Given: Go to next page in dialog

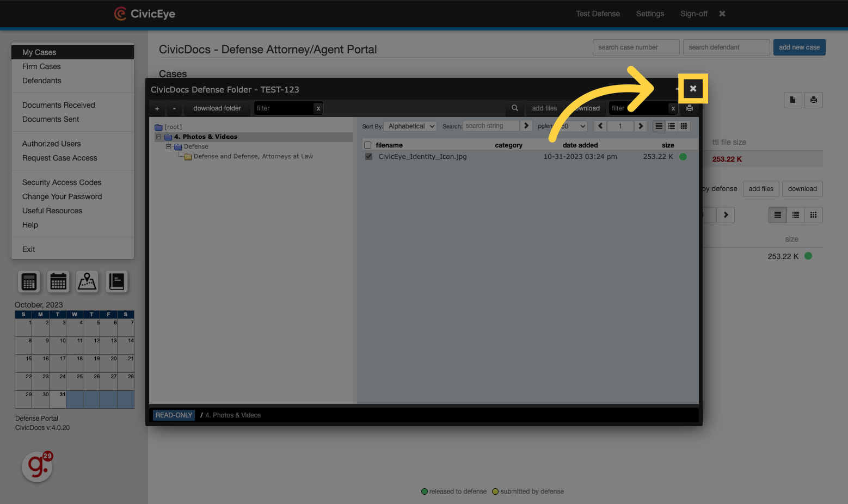Looking at the screenshot, I should [x=641, y=126].
